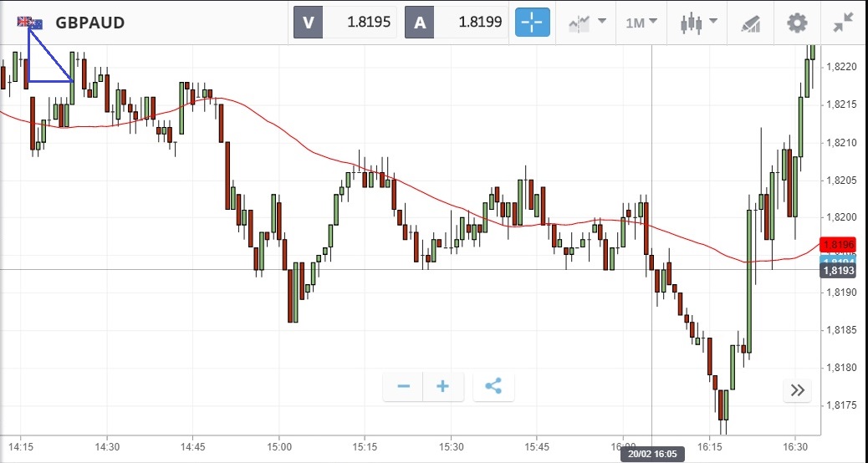Screen dimensions: 868x463
Task: Zoom out the chart with minus
Action: click(403, 386)
